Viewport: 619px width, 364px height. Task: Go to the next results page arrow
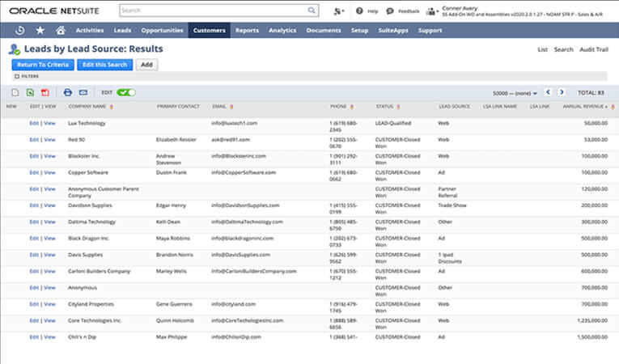coord(562,92)
